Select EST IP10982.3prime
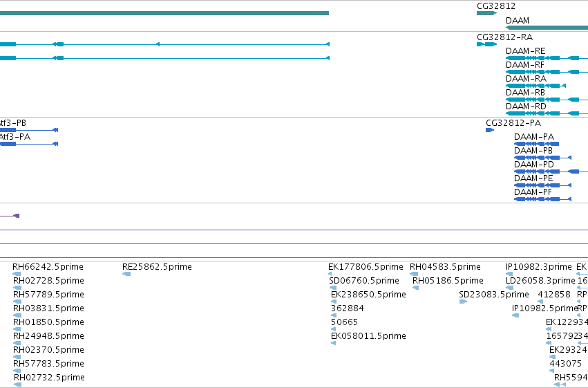588x388 pixels. [538, 267]
